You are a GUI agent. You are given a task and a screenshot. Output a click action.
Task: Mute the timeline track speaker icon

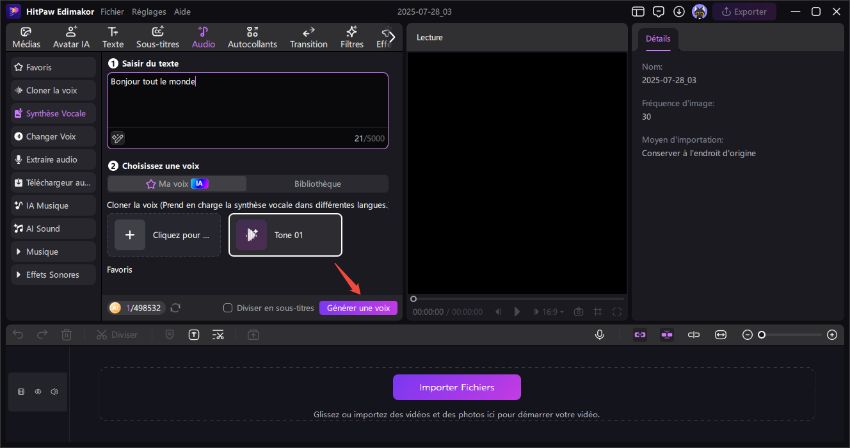(54, 392)
